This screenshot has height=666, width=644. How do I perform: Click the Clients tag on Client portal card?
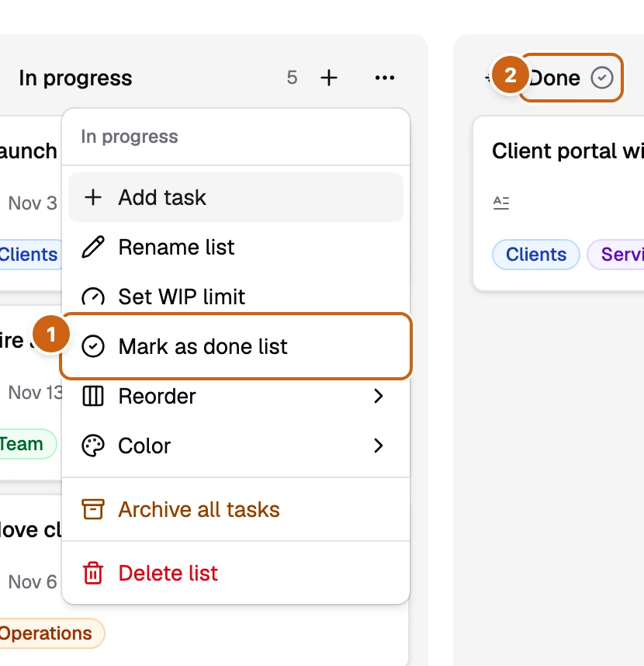click(x=535, y=255)
